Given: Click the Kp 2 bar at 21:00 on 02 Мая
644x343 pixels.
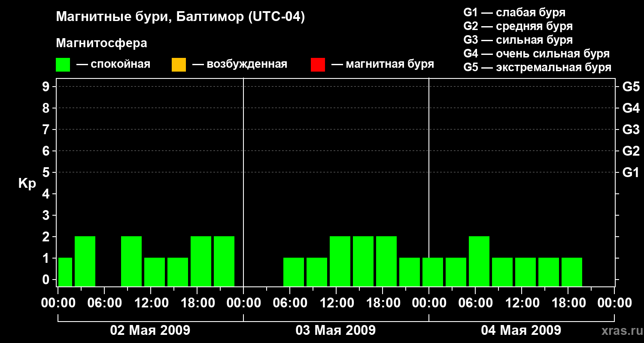Looking at the screenshot, I should 224,261.
